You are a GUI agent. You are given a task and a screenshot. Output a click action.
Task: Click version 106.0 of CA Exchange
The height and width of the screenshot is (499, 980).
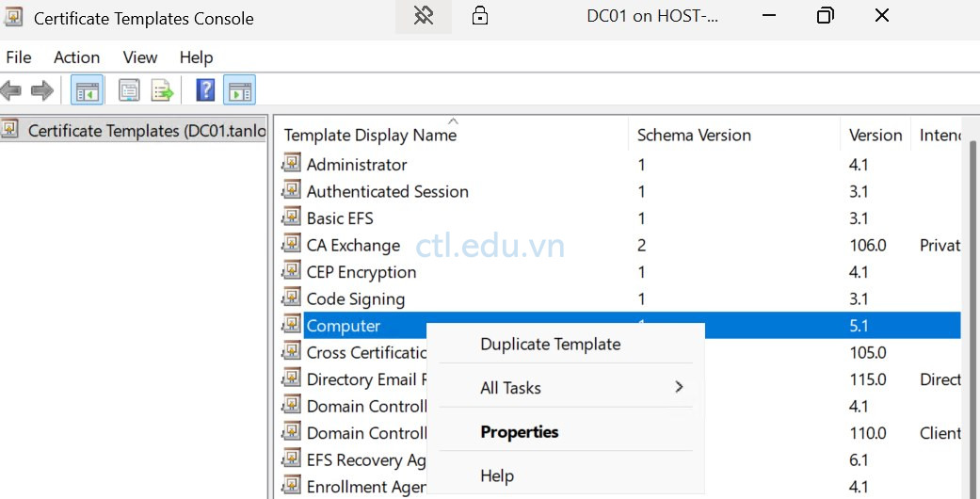click(868, 246)
